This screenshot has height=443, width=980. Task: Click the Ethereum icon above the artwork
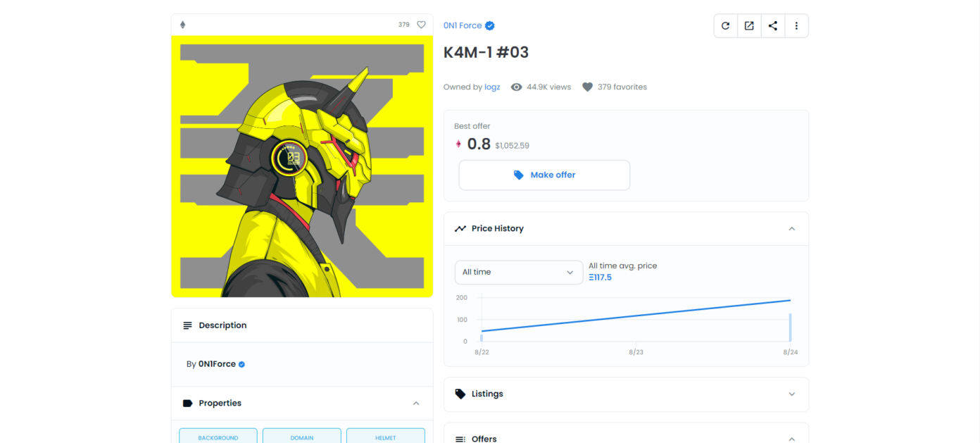[x=183, y=25]
